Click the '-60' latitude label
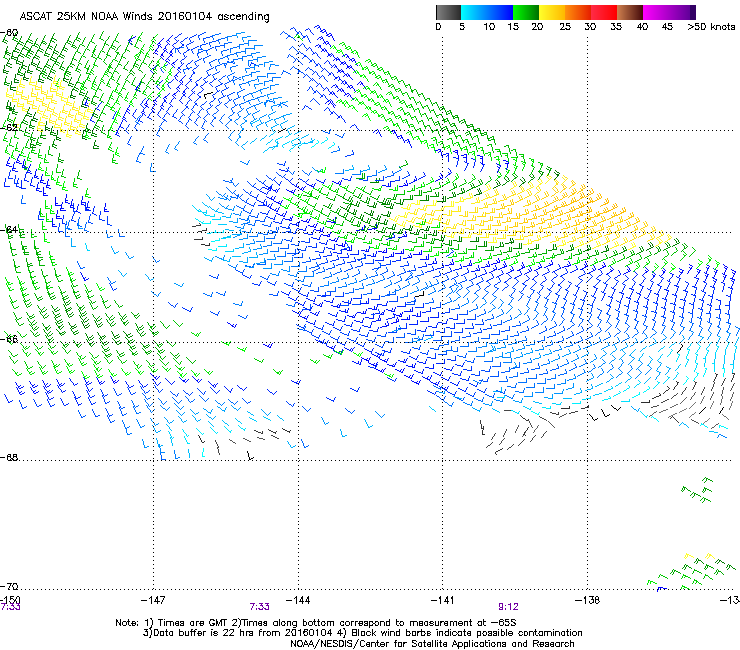The width and height of the screenshot is (740, 650). tap(9, 33)
